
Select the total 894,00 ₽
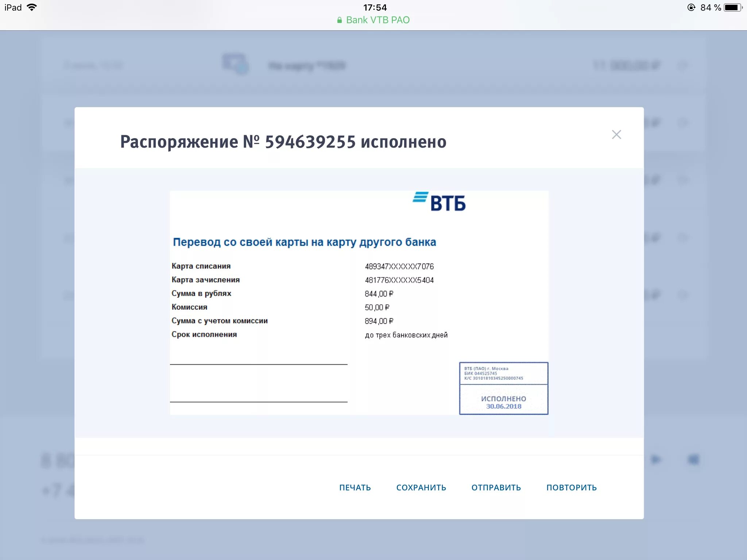pyautogui.click(x=379, y=321)
